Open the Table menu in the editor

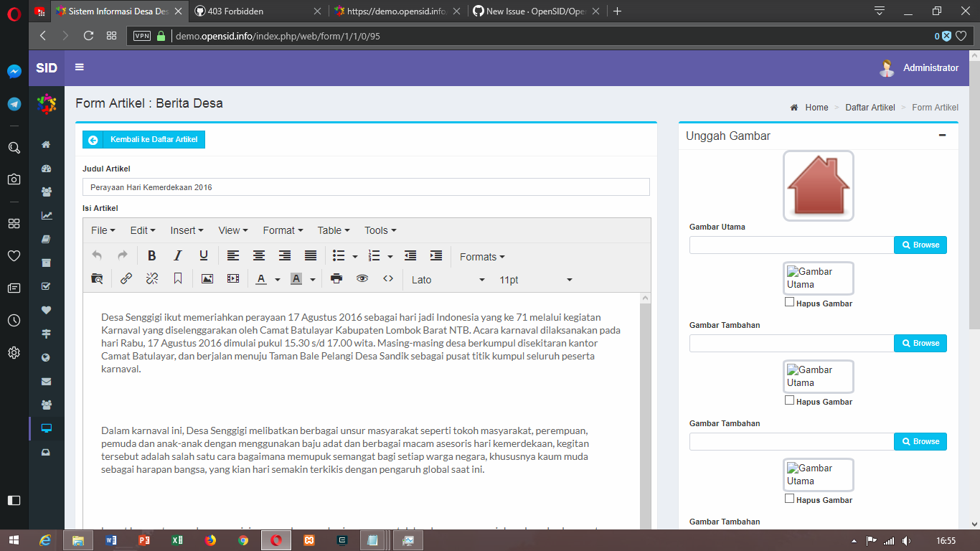[x=334, y=230]
